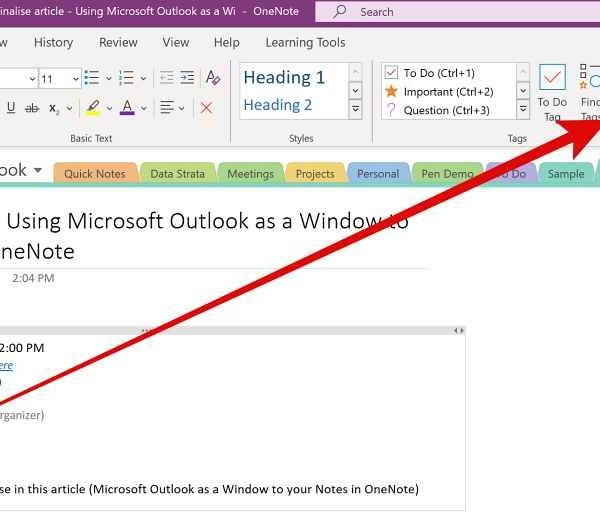The width and height of the screenshot is (600, 525).
Task: Apply the purple font color
Action: (127, 108)
